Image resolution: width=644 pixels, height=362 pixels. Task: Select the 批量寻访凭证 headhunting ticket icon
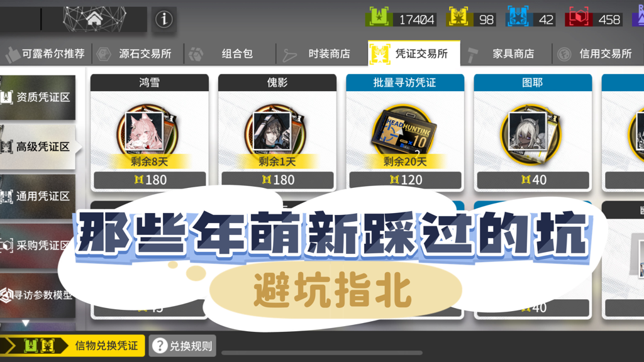click(404, 131)
